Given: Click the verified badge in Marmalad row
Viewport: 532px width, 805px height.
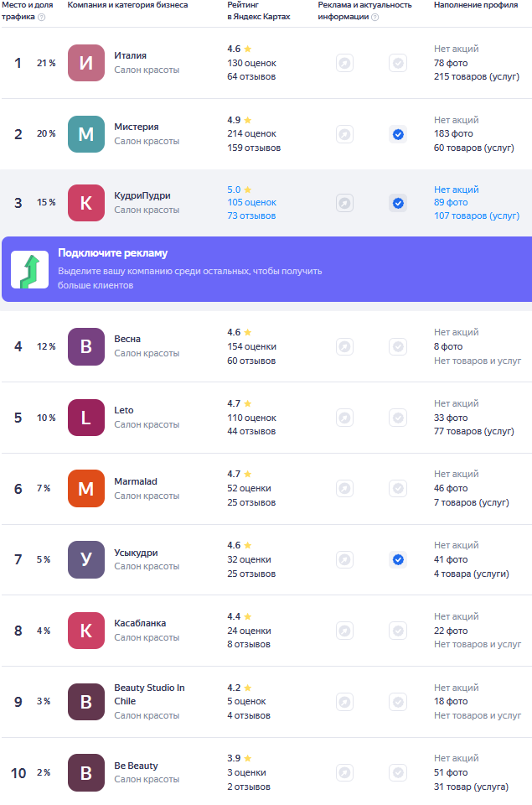Looking at the screenshot, I should tap(398, 488).
